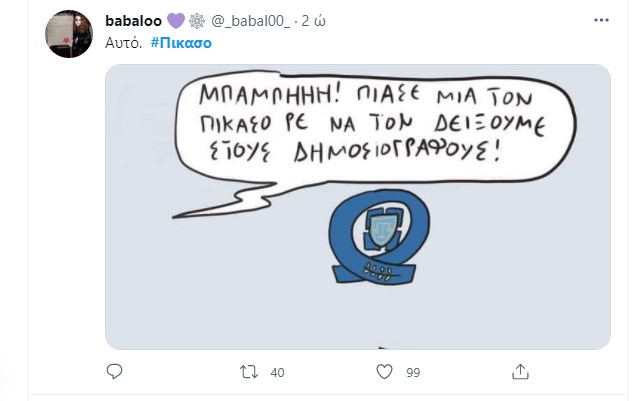The height and width of the screenshot is (401, 644).
Task: Open babaloo's profile picture avatar
Action: (x=69, y=34)
